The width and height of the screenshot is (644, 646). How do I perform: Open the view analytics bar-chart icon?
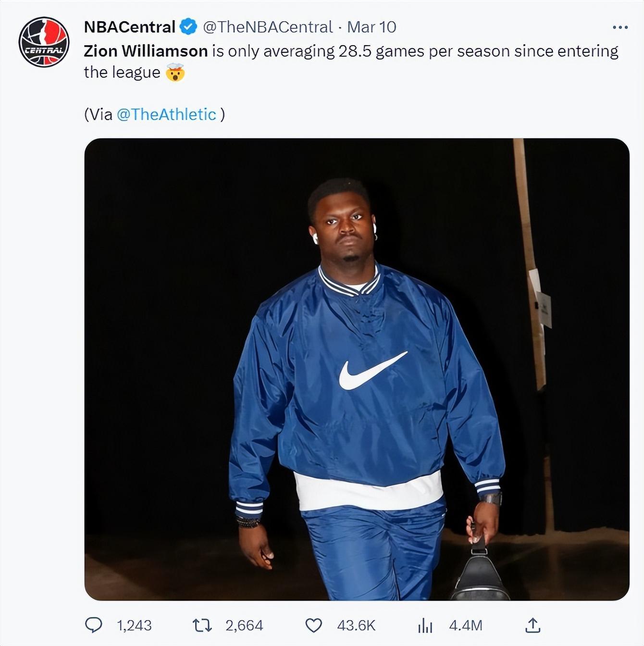pyautogui.click(x=425, y=625)
